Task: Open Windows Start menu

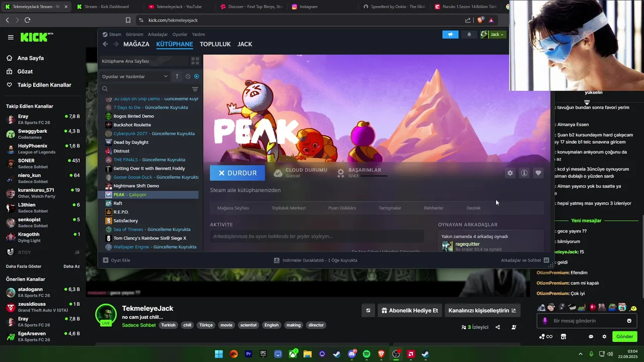Action: [x=219, y=354]
